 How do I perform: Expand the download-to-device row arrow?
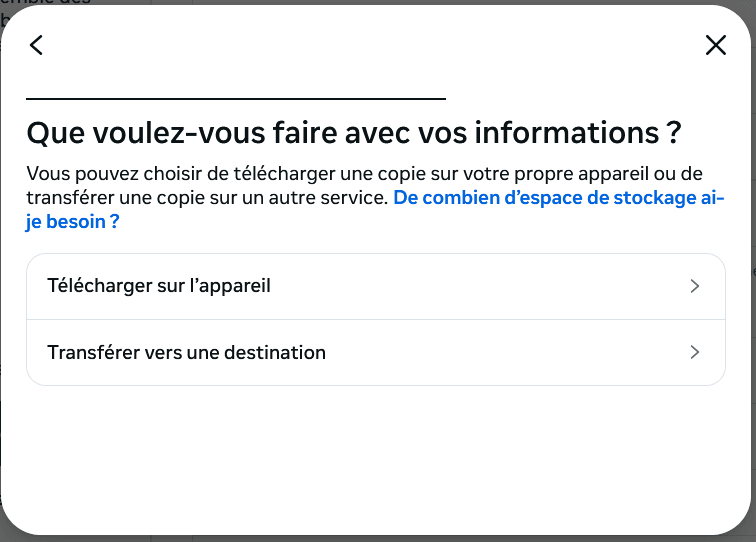click(694, 286)
